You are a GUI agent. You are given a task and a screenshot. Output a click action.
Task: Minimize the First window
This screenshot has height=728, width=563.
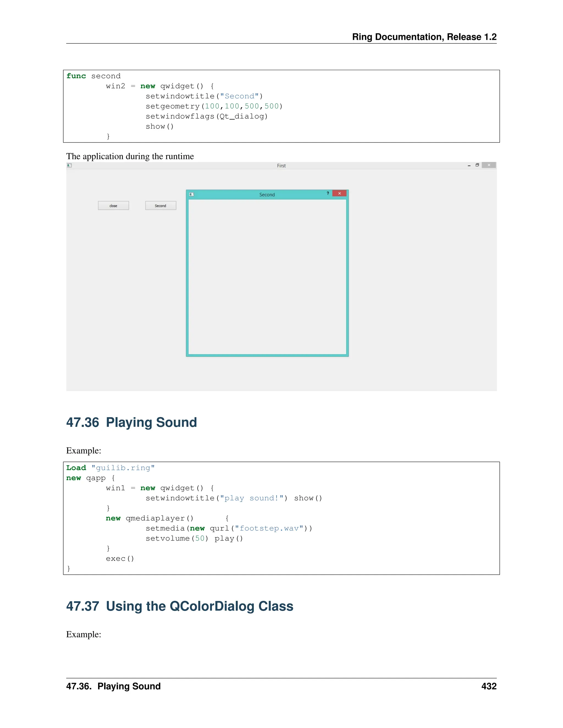(469, 165)
